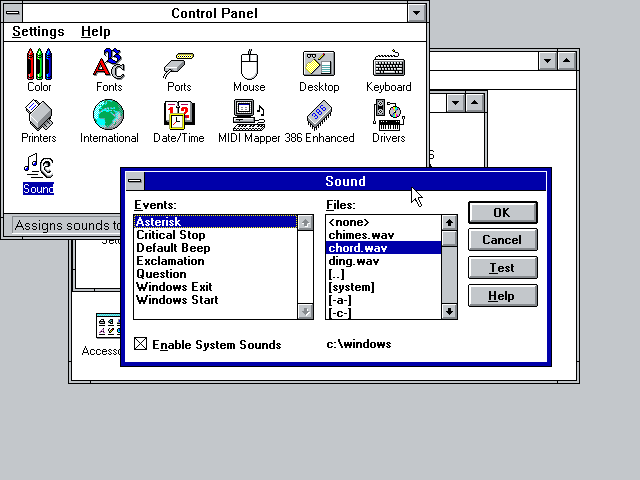640x480 pixels.
Task: Open the Sound dialog control menu box
Action: click(x=135, y=181)
